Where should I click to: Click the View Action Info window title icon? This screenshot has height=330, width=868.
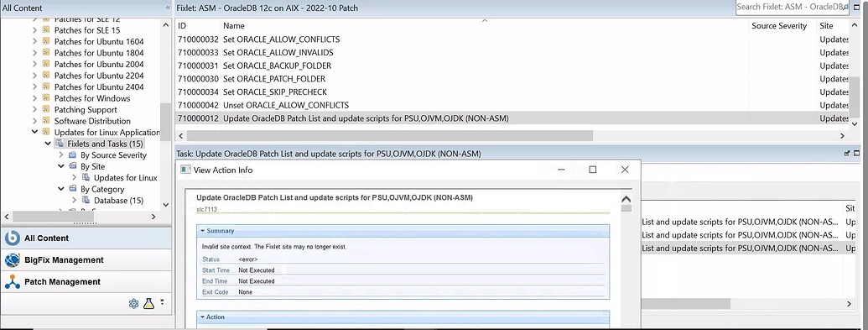[x=185, y=170]
